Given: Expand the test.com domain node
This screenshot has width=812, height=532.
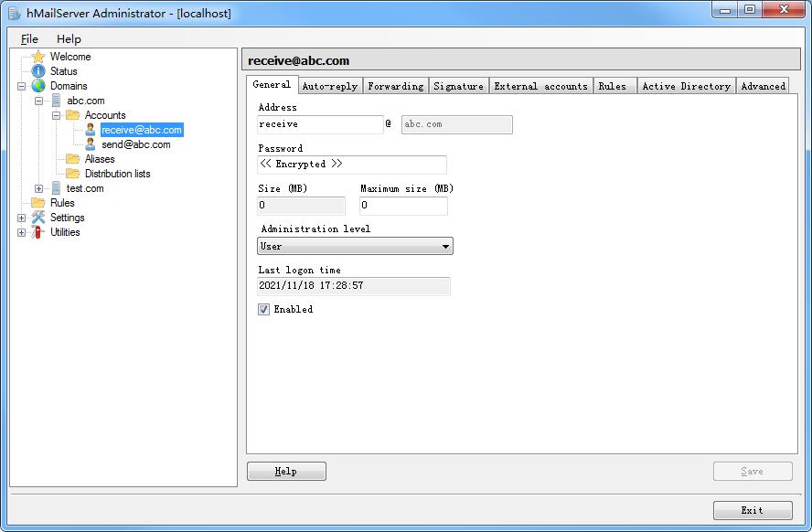Looking at the screenshot, I should (38, 188).
